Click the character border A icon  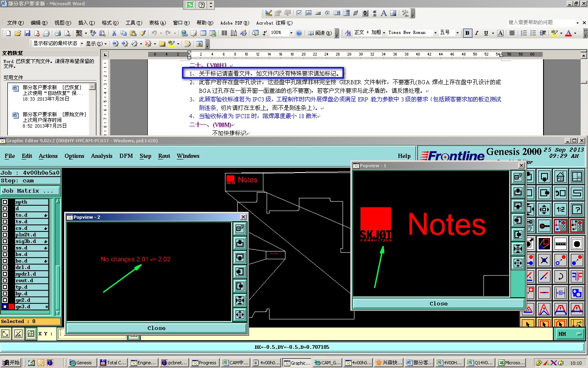point(500,33)
